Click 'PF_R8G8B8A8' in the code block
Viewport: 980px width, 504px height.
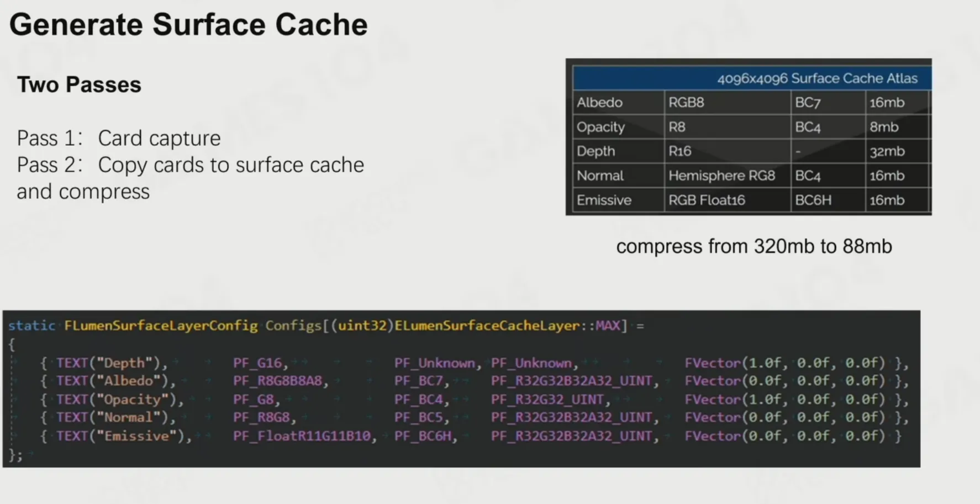[277, 381]
